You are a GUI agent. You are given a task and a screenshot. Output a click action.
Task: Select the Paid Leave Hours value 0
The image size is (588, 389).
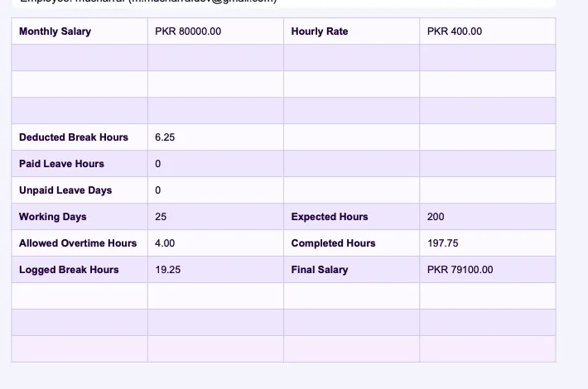(158, 164)
